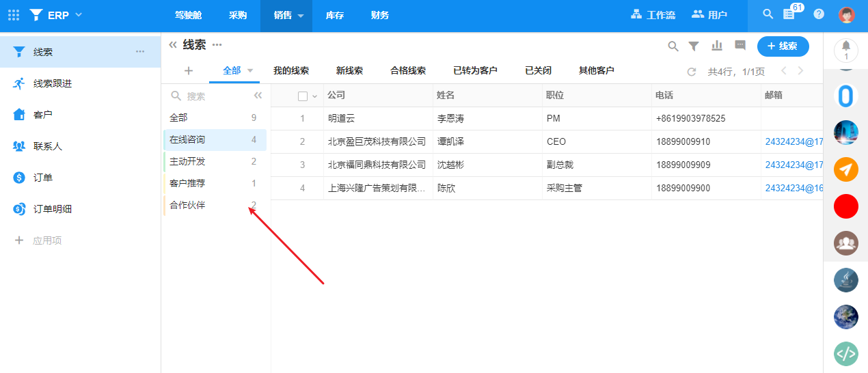Open the 工作流 link in header
The height and width of the screenshot is (373, 868).
point(653,14)
